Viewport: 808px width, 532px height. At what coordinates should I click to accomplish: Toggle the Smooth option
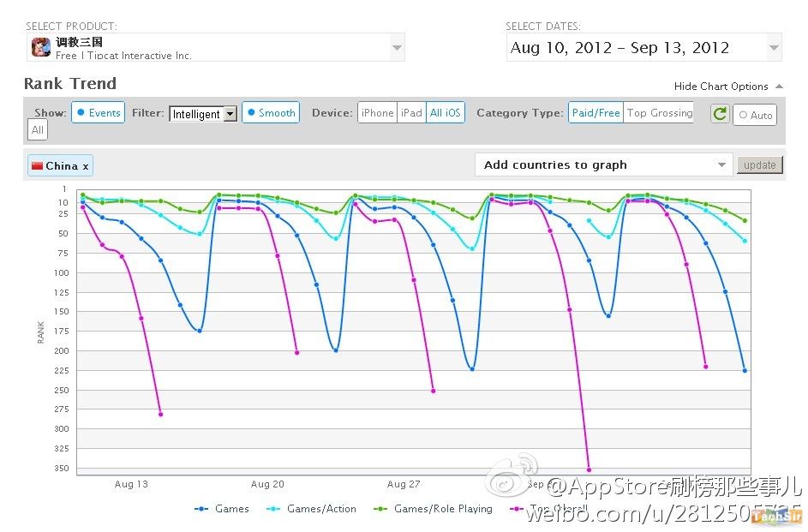[271, 113]
